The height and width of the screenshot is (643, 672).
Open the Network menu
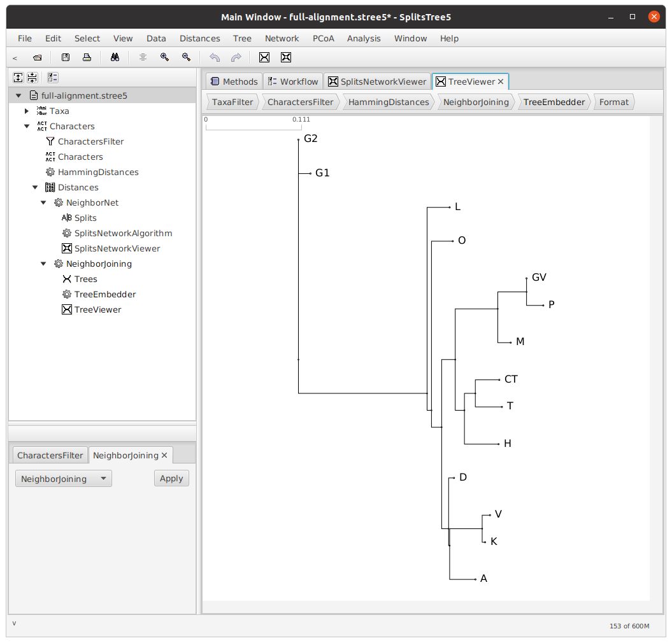[282, 38]
